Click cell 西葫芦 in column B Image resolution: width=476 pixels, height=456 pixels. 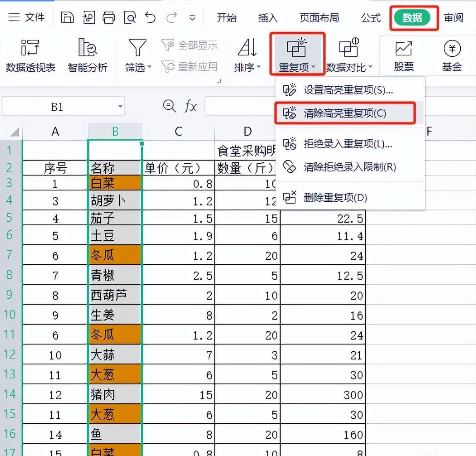tap(115, 295)
